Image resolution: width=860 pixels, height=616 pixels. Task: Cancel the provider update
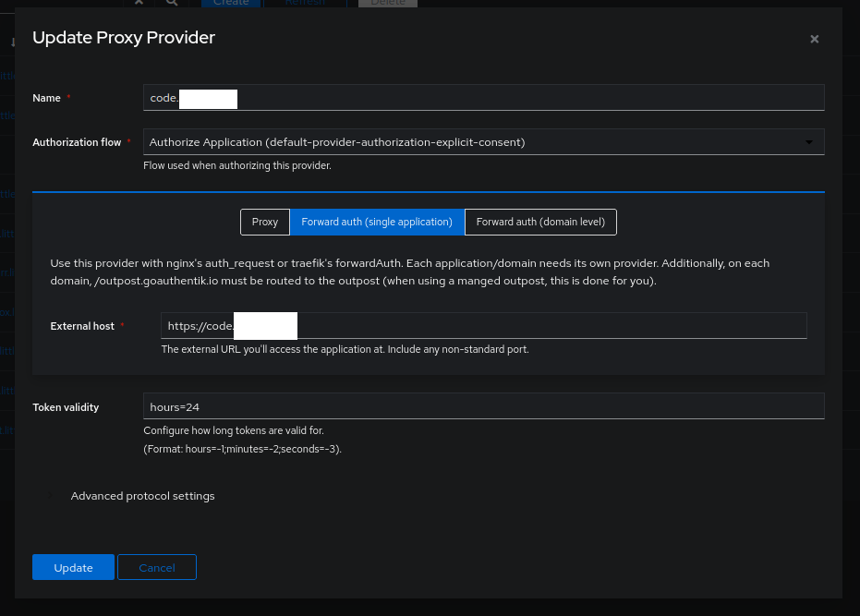[157, 567]
